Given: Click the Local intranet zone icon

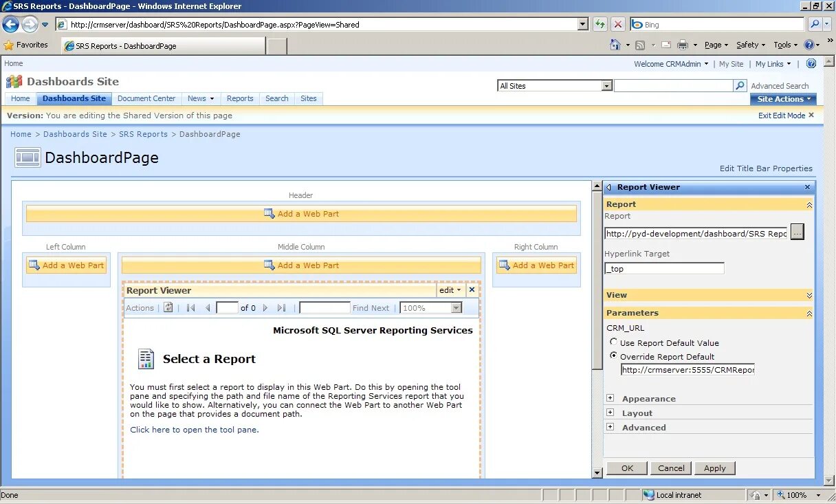Looking at the screenshot, I should (x=649, y=495).
